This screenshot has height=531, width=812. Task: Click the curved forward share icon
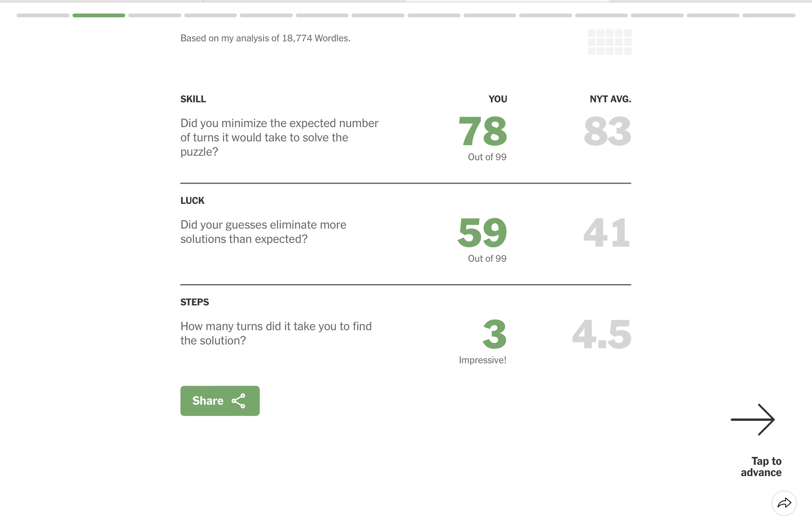click(784, 503)
